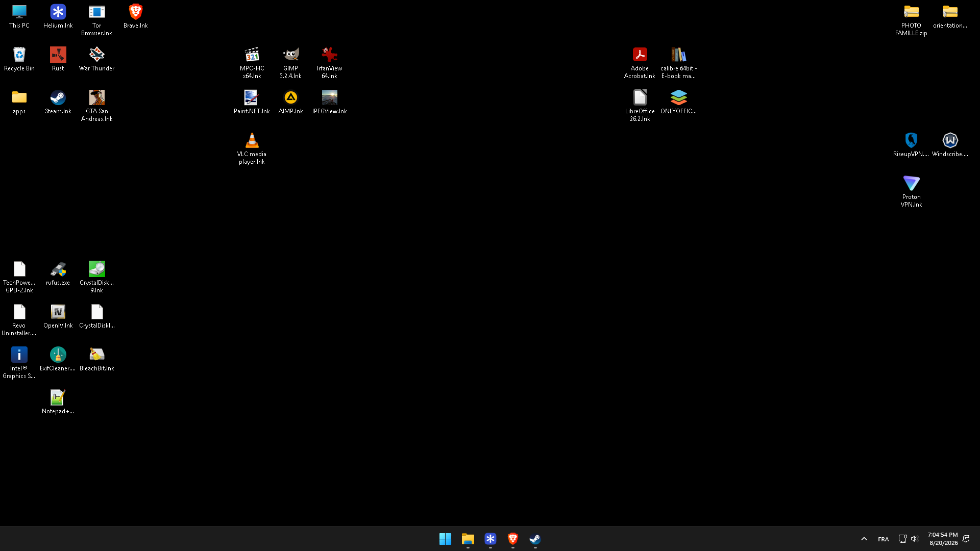
Task: Select the green CrystalDisk 9.lnk shortcut
Action: click(x=96, y=278)
